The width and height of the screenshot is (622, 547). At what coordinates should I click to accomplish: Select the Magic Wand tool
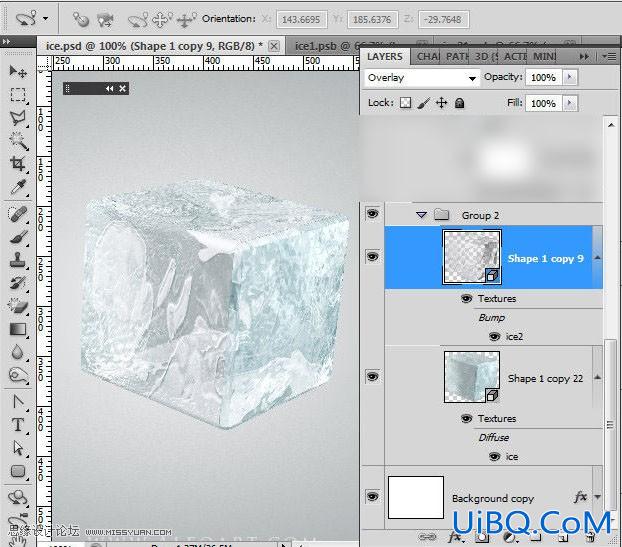(18, 141)
